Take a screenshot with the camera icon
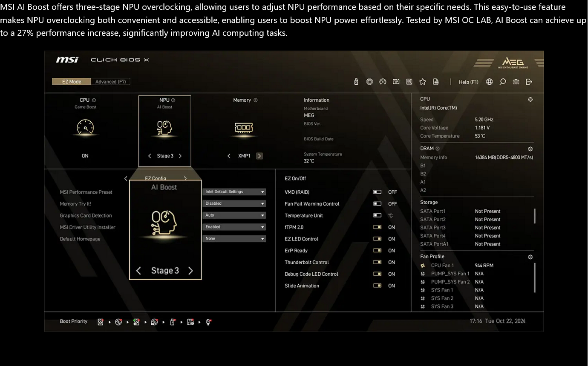588x366 pixels. [516, 82]
